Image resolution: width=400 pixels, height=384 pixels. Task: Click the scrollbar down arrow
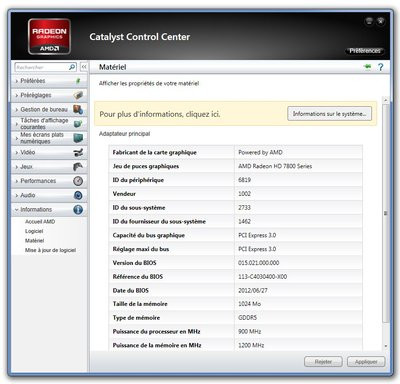[386, 347]
